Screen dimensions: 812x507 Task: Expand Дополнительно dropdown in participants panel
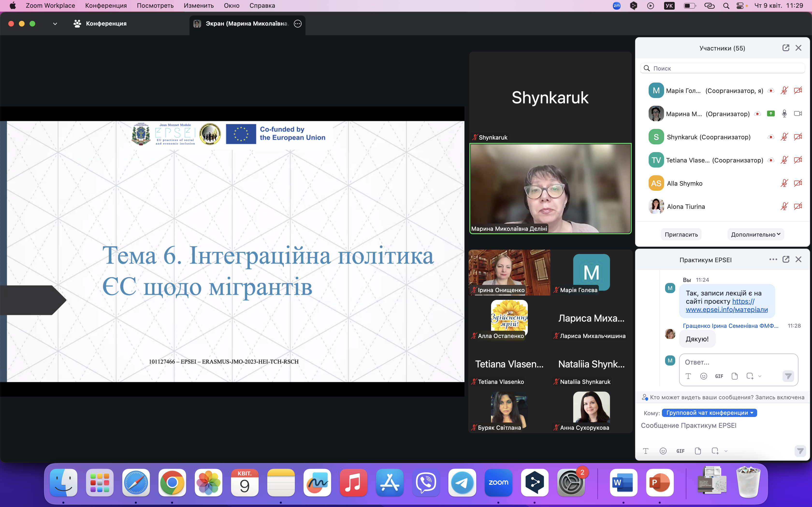[x=756, y=234]
